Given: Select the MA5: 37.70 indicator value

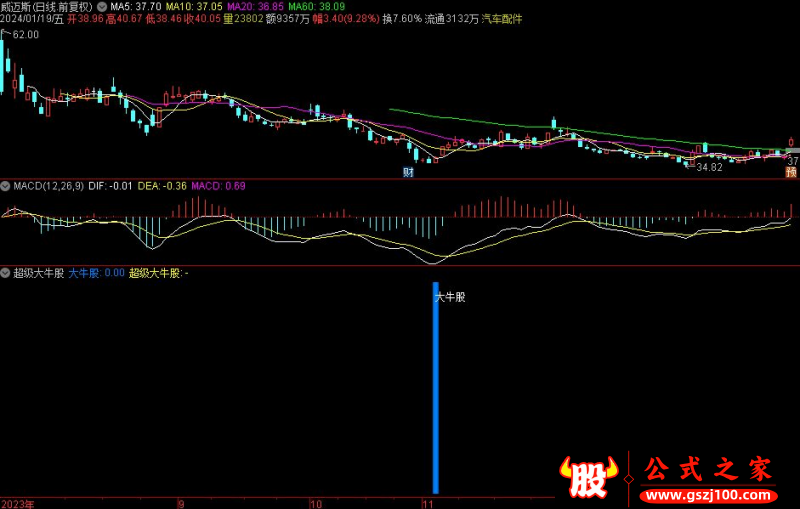Looking at the screenshot, I should [x=136, y=7].
